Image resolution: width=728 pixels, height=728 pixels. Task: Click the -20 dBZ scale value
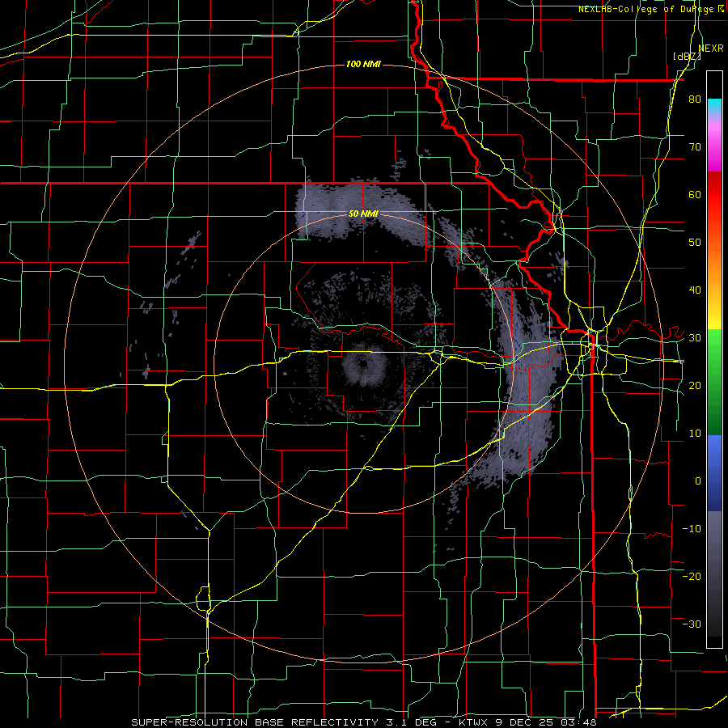(x=692, y=576)
